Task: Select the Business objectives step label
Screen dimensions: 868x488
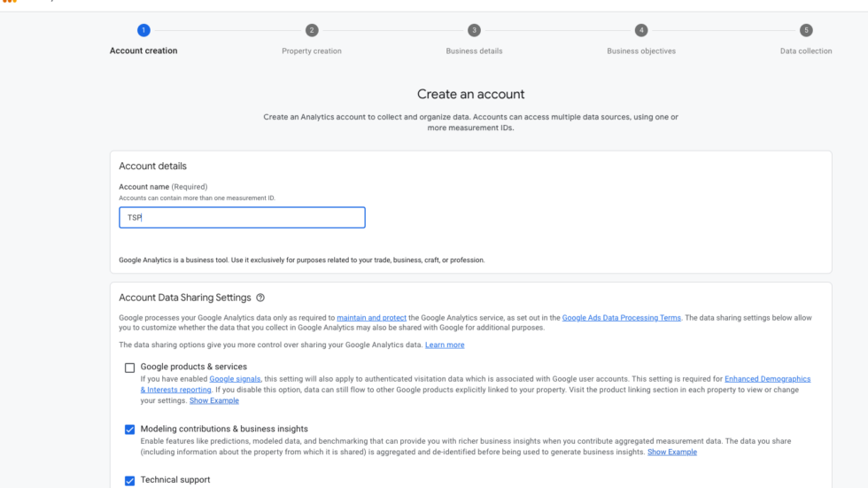Action: (x=641, y=50)
